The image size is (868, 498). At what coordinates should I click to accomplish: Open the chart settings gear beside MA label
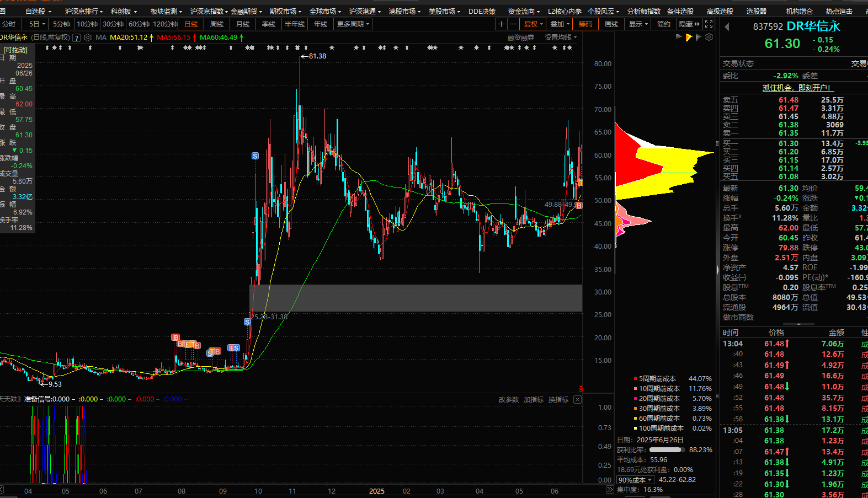coord(88,38)
